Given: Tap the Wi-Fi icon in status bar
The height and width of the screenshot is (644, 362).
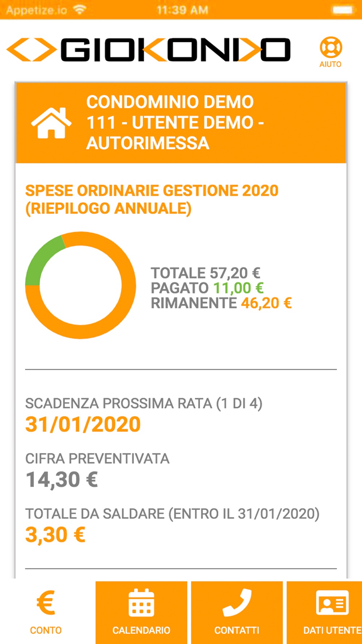Looking at the screenshot, I should [79, 10].
